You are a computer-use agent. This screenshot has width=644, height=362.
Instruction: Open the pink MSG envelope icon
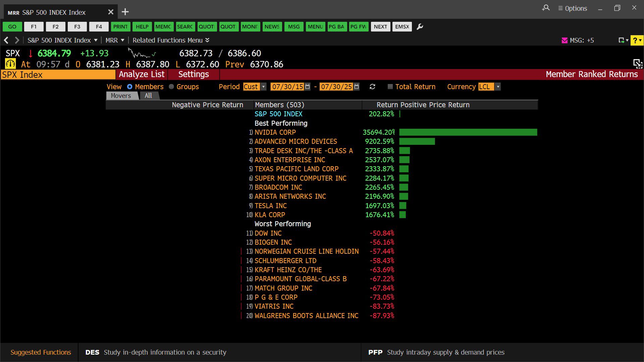[x=565, y=41]
